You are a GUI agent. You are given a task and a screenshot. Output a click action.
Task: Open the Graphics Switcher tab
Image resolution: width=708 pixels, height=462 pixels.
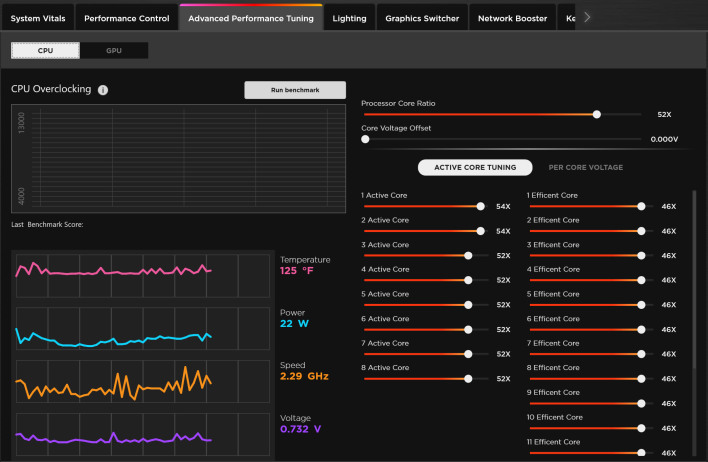[422, 18]
